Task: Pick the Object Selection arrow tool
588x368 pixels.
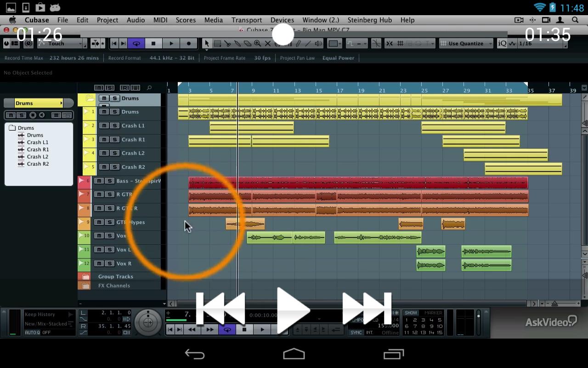Action: pos(207,44)
